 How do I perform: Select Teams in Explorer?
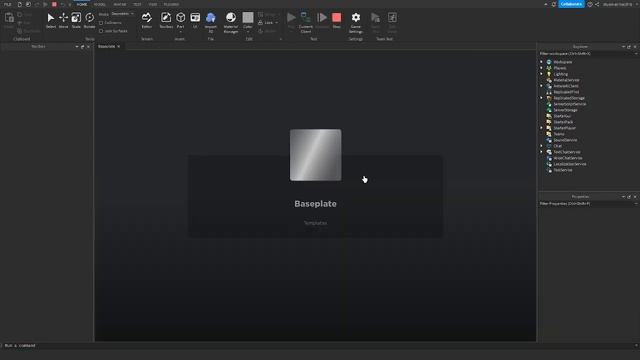(x=559, y=134)
